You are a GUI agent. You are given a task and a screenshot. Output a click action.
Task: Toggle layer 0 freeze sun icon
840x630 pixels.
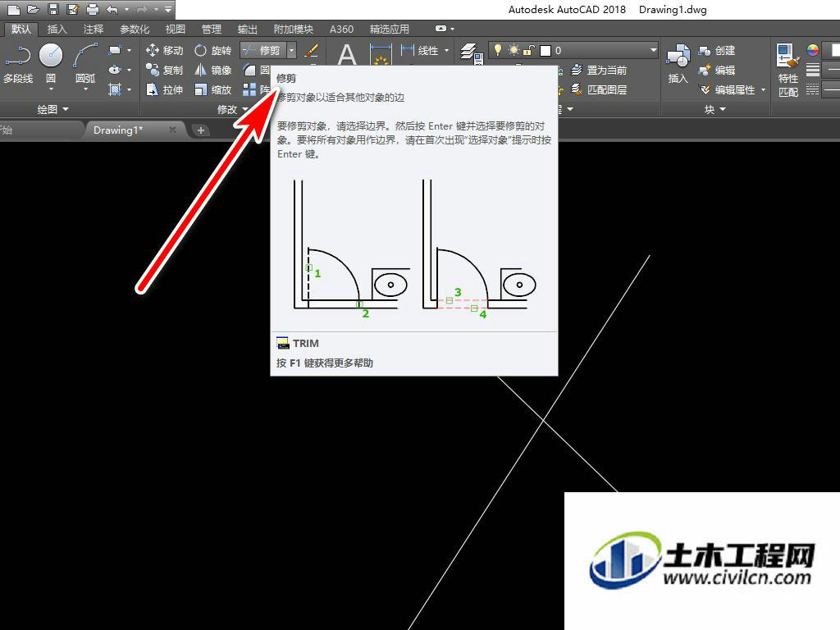[x=514, y=50]
